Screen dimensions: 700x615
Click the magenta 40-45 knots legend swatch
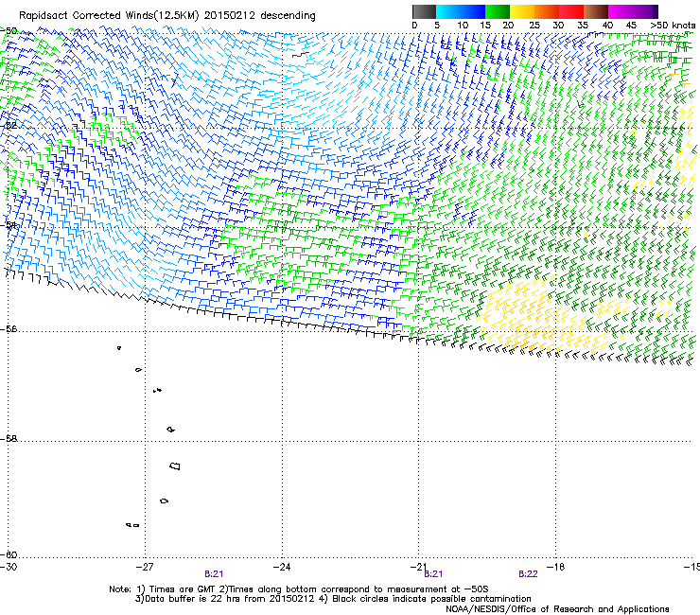coord(621,11)
